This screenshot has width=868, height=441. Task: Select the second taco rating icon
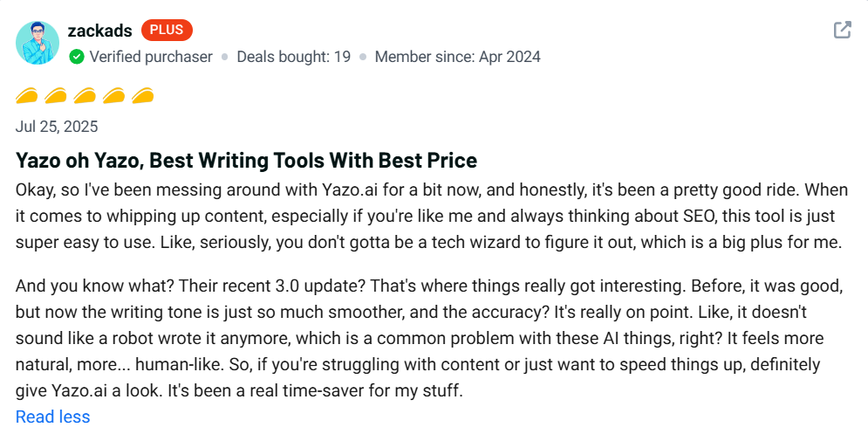coord(57,95)
